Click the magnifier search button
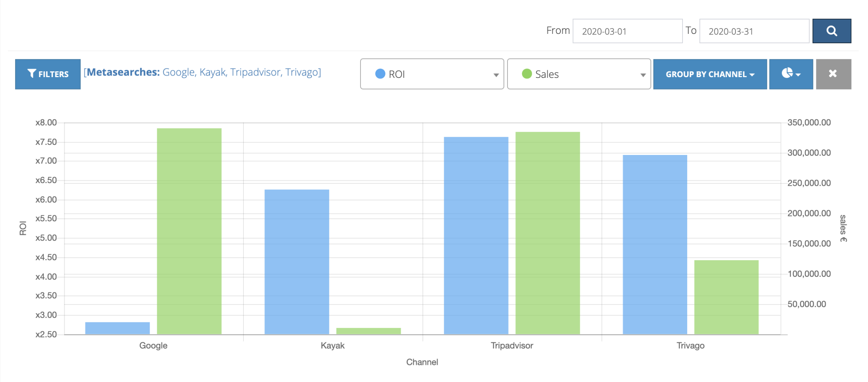The height and width of the screenshot is (382, 868). 831,31
